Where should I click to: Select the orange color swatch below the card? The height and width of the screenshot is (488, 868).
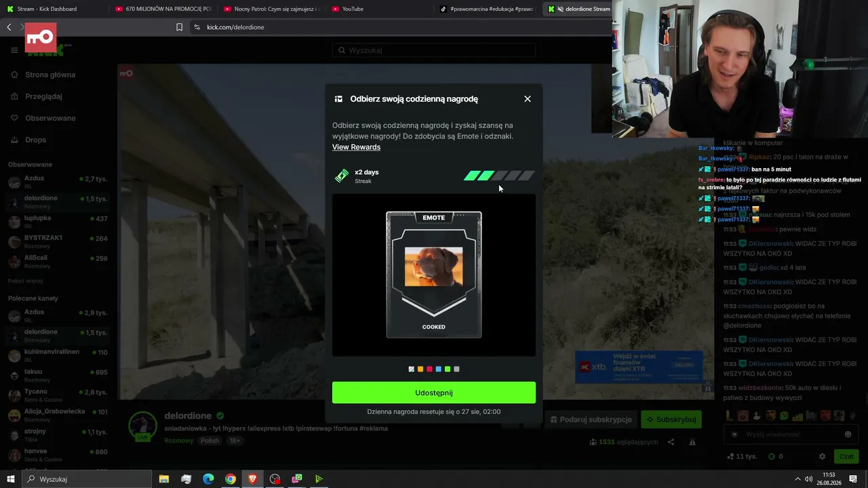pos(420,369)
